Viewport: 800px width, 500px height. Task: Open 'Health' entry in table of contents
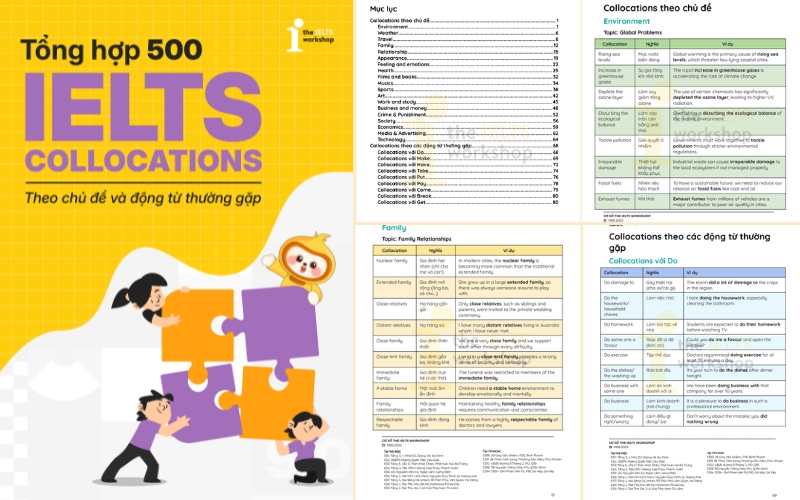pos(468,70)
